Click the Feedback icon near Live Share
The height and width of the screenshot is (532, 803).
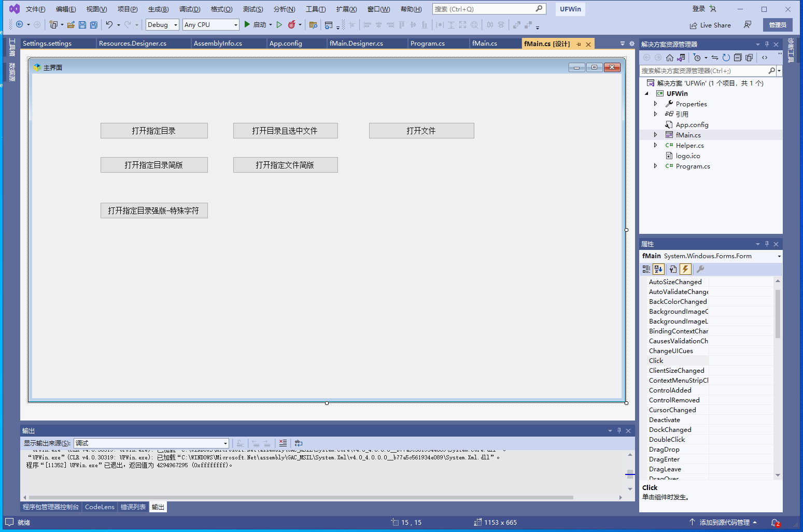pos(748,25)
